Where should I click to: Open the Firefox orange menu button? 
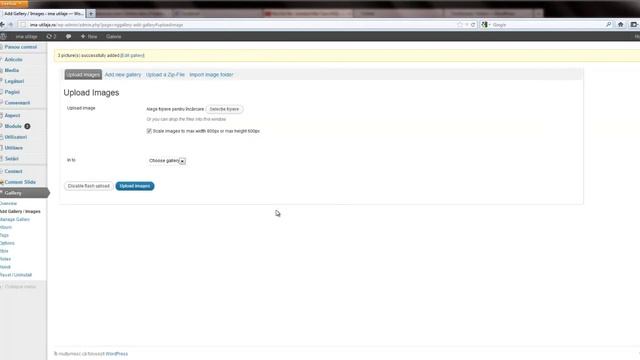(x=14, y=4)
